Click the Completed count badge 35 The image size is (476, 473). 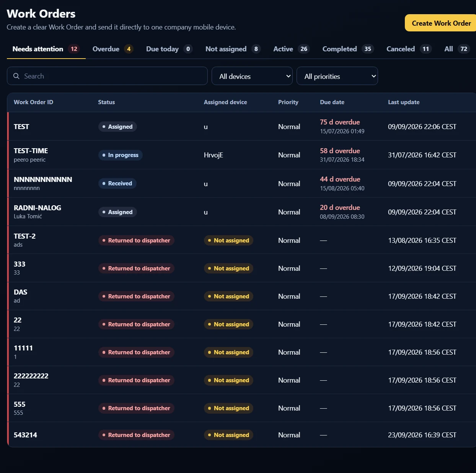(x=368, y=49)
